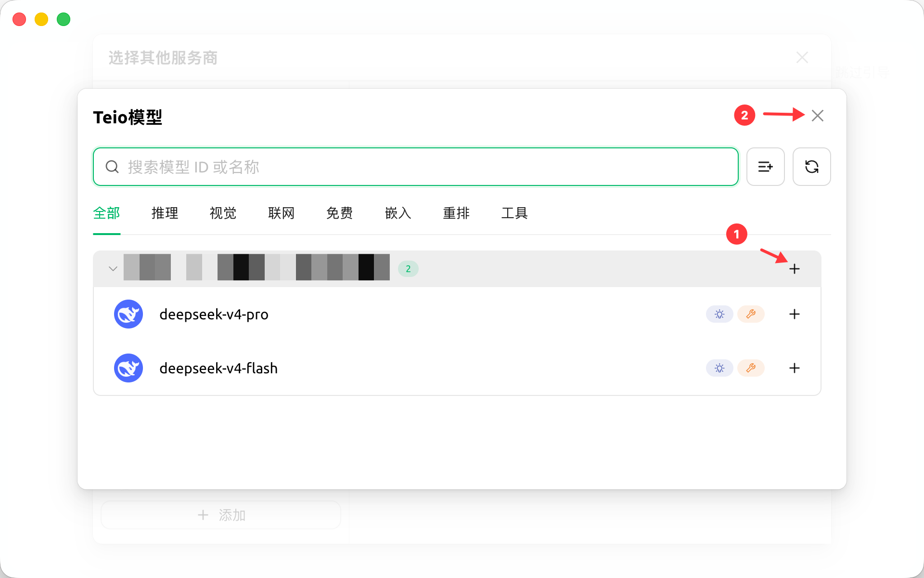Add the deepseek-v4-pro model

795,314
